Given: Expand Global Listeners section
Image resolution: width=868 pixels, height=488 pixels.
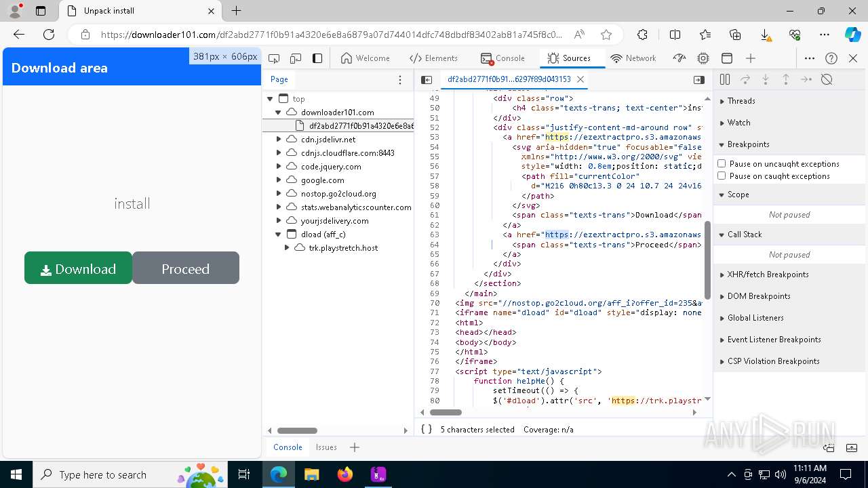Looking at the screenshot, I should point(790,318).
